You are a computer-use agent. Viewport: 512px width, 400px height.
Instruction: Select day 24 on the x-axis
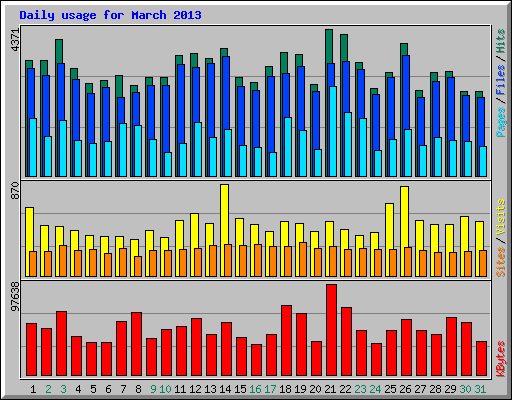tap(375, 389)
